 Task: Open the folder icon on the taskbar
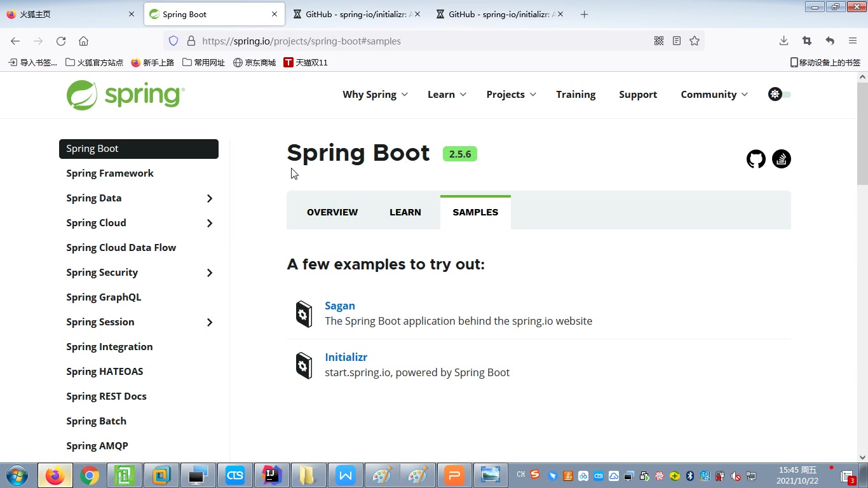point(308,475)
